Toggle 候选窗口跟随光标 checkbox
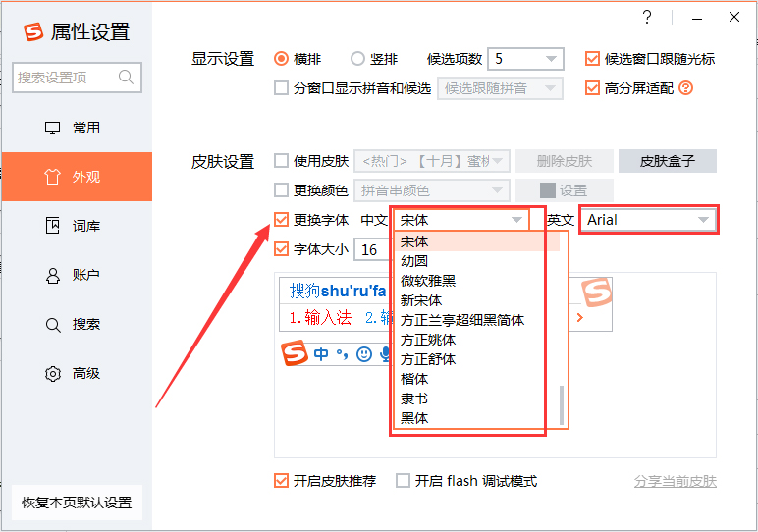 pos(592,59)
